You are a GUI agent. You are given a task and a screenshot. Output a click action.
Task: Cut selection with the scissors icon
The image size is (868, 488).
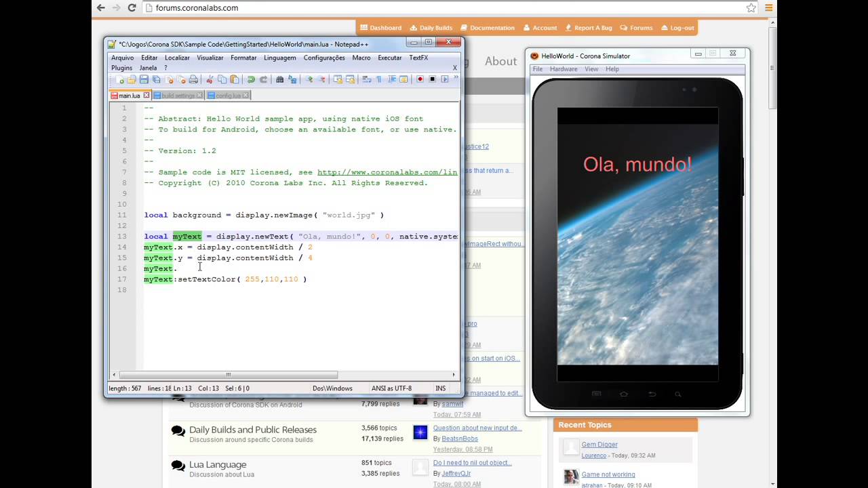tap(210, 79)
